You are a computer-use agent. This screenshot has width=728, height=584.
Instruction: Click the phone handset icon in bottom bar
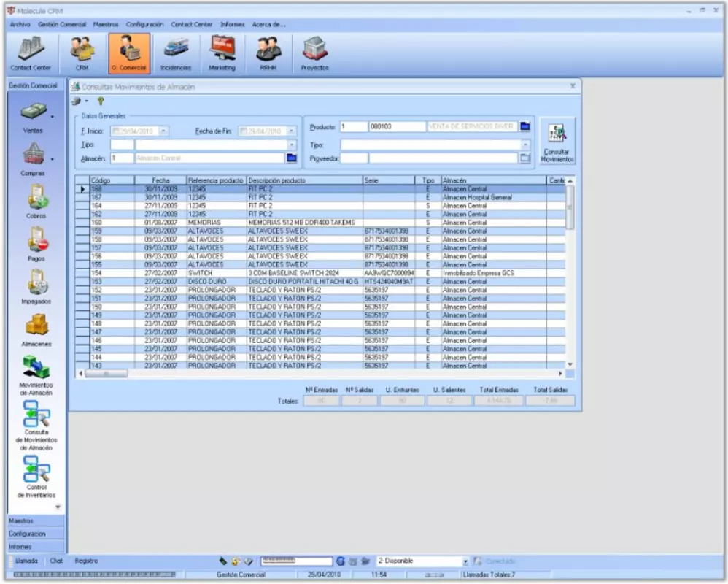(223, 561)
